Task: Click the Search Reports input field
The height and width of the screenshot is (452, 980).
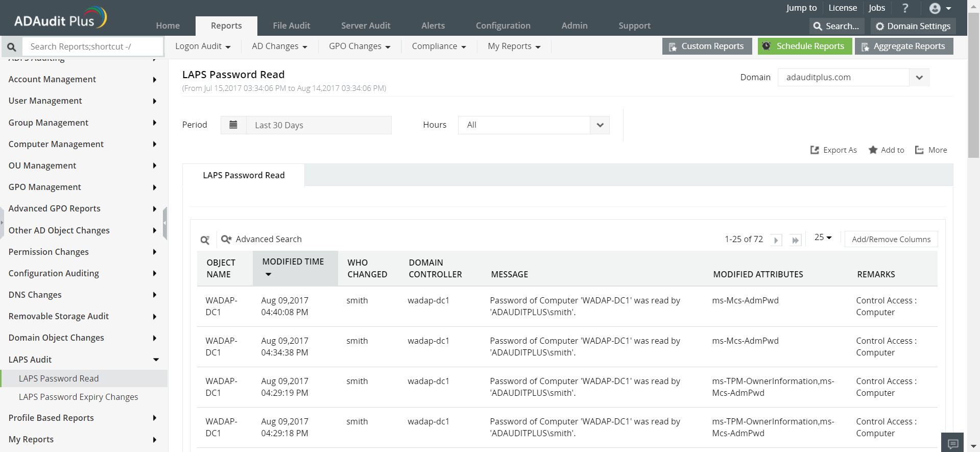Action: (92, 47)
